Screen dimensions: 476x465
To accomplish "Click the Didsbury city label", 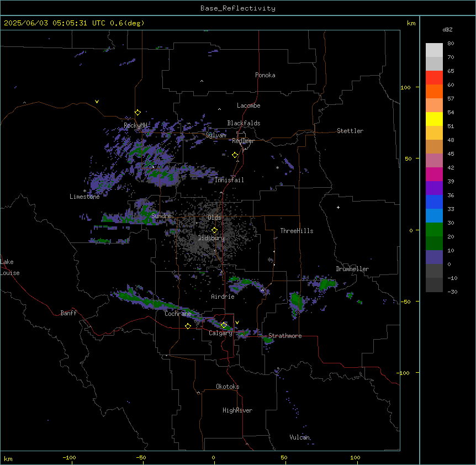I will coord(211,238).
